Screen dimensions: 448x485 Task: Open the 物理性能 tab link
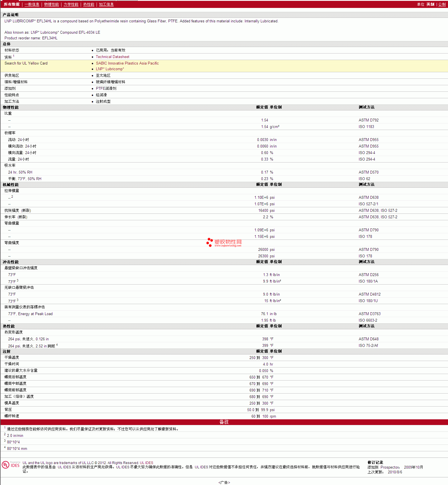51,5
